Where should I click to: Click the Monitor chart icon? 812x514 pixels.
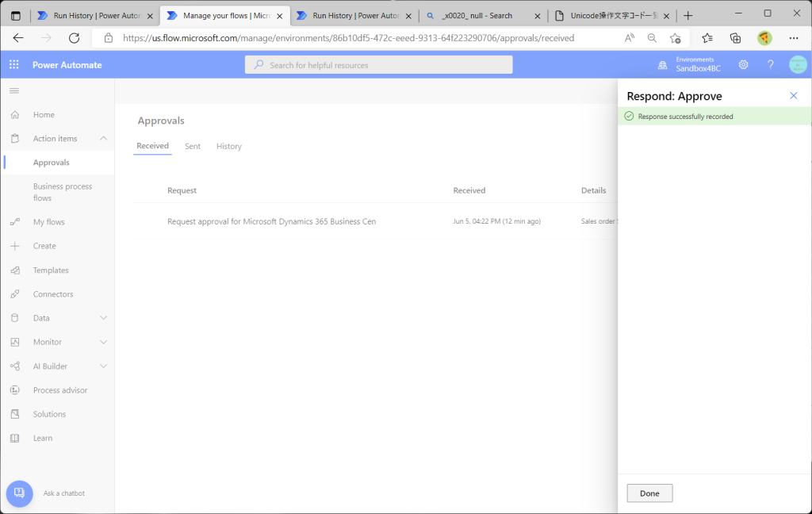[x=15, y=342]
